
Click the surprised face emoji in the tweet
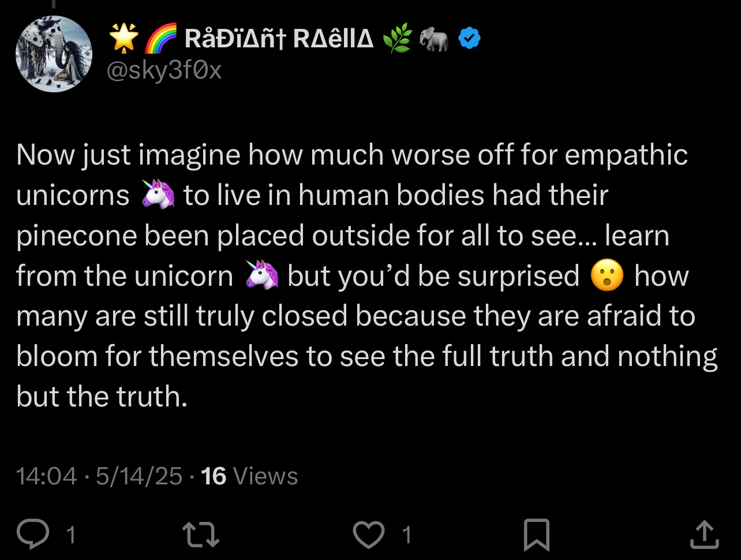point(607,277)
